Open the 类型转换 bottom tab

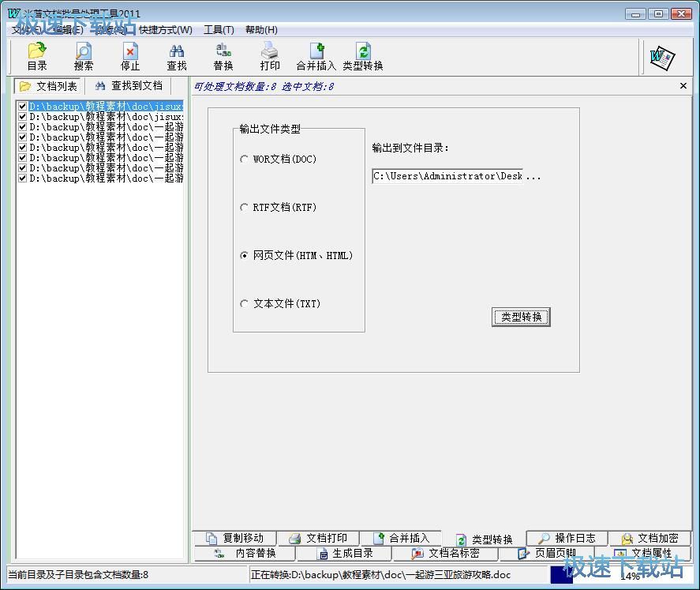484,539
